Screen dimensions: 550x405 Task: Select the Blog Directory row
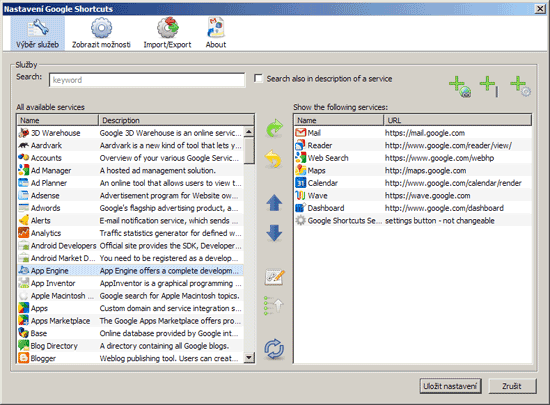point(130,346)
